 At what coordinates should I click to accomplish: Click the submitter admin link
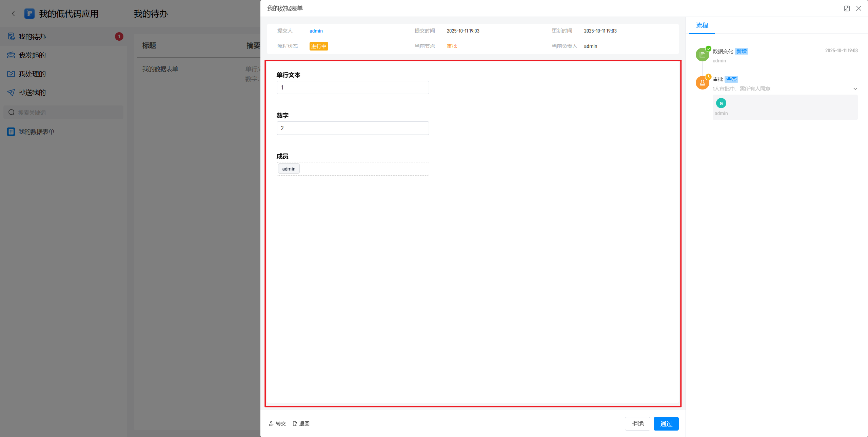click(x=316, y=31)
